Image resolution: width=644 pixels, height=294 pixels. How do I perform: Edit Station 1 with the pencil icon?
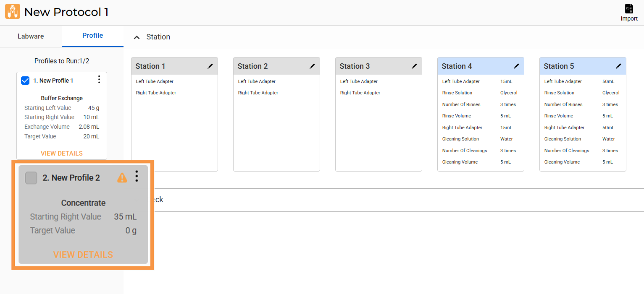coord(210,66)
